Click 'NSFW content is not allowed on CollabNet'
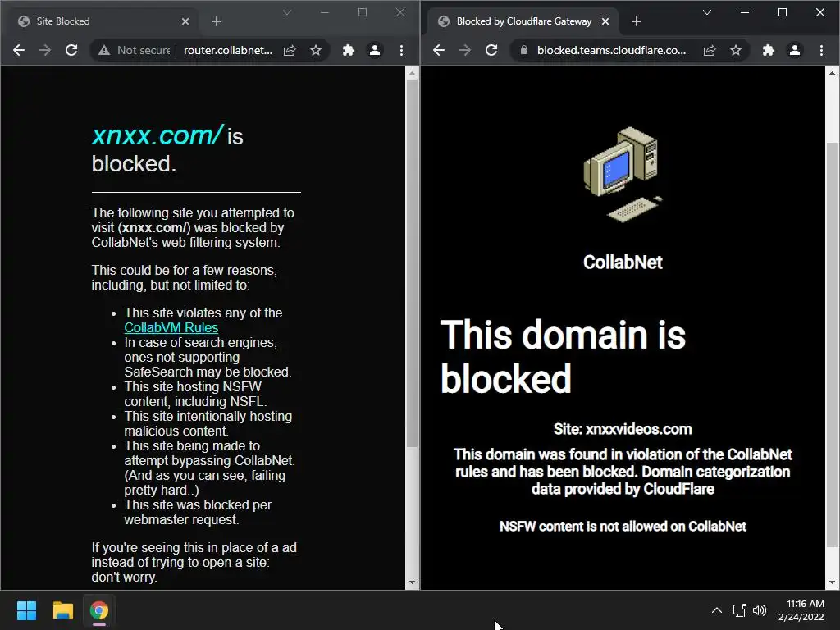 [623, 527]
